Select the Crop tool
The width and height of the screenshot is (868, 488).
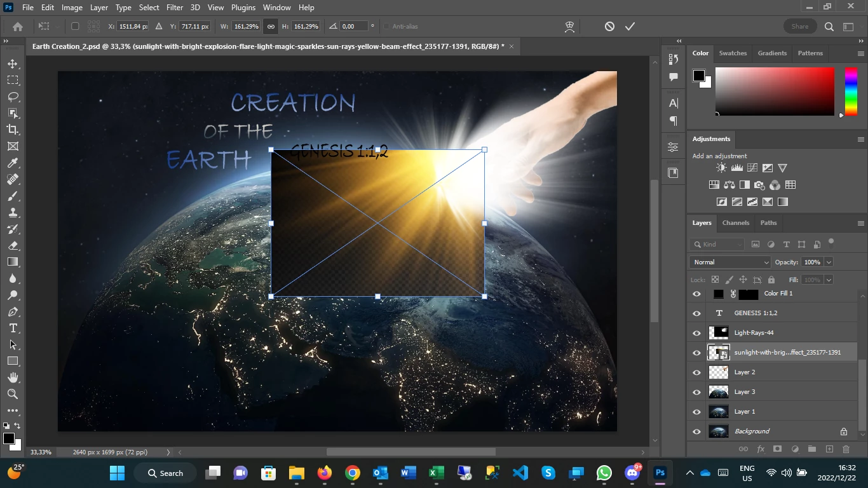(13, 130)
